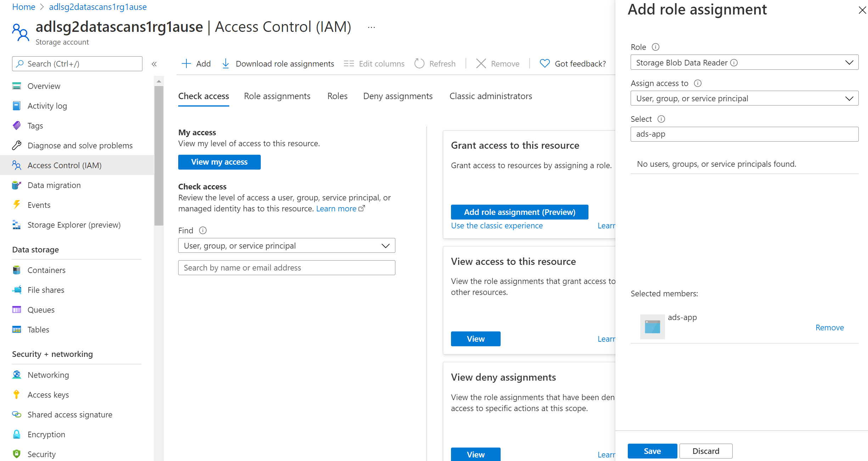Click the Data migration icon
Screen dimensions: 868x461
point(17,185)
